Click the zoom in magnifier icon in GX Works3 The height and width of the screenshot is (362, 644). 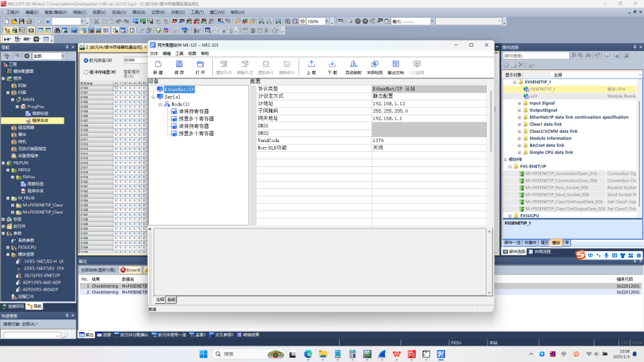pyautogui.click(x=288, y=21)
